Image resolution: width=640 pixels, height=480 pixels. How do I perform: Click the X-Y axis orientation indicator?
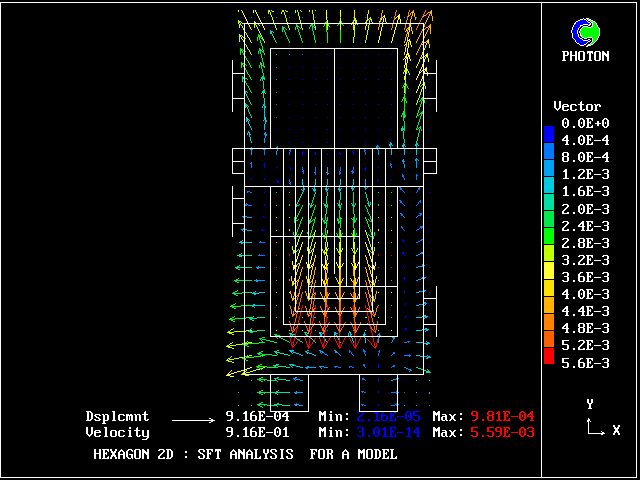(x=596, y=420)
